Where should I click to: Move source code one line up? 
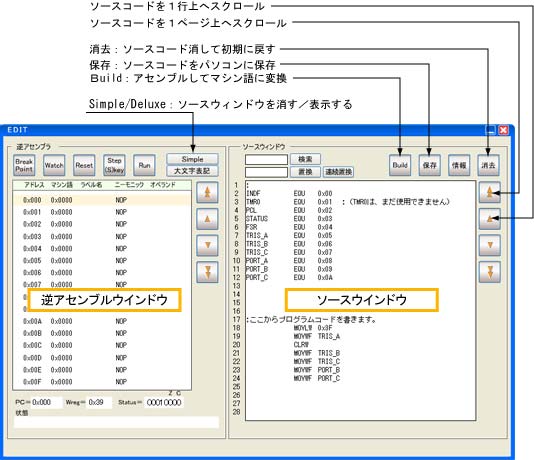click(490, 219)
